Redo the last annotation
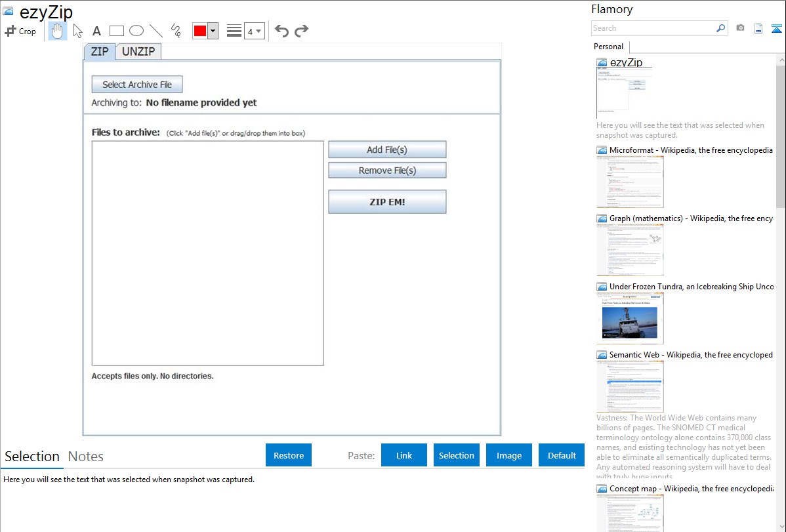Image resolution: width=786 pixels, height=532 pixels. pos(301,31)
